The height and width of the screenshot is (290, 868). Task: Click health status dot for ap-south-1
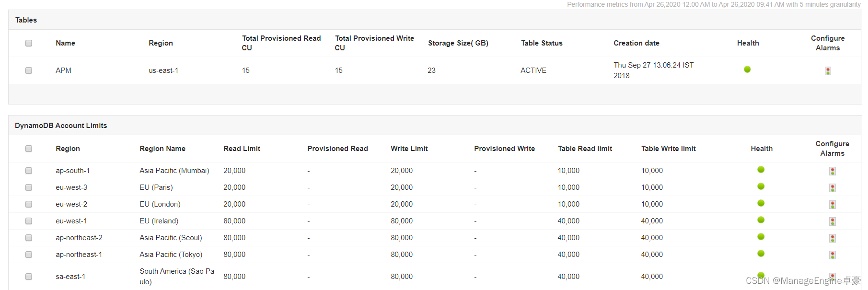[761, 170]
